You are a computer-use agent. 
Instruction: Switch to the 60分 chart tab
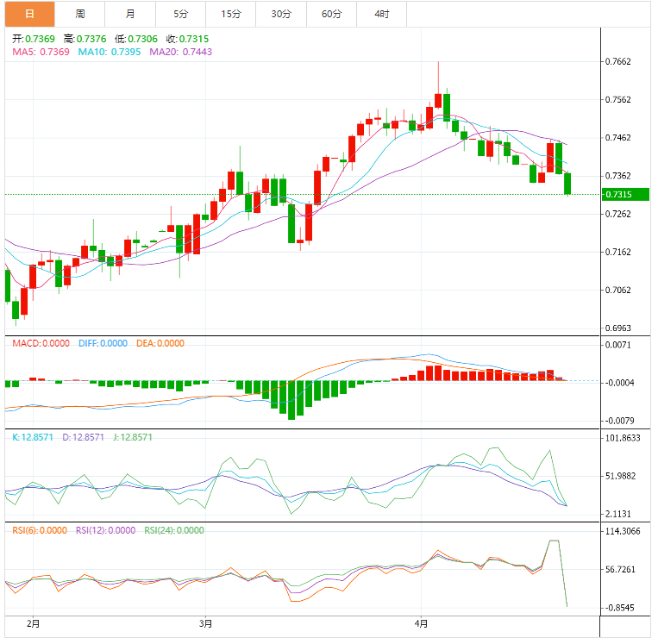tap(331, 14)
